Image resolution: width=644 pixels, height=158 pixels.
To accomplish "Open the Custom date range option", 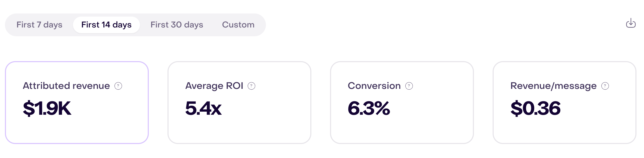I will pyautogui.click(x=238, y=25).
